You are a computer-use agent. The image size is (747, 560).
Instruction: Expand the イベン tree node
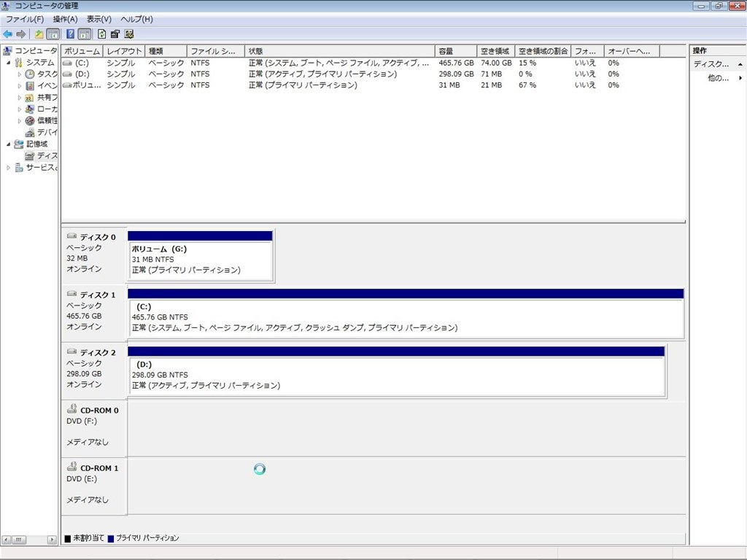click(20, 86)
